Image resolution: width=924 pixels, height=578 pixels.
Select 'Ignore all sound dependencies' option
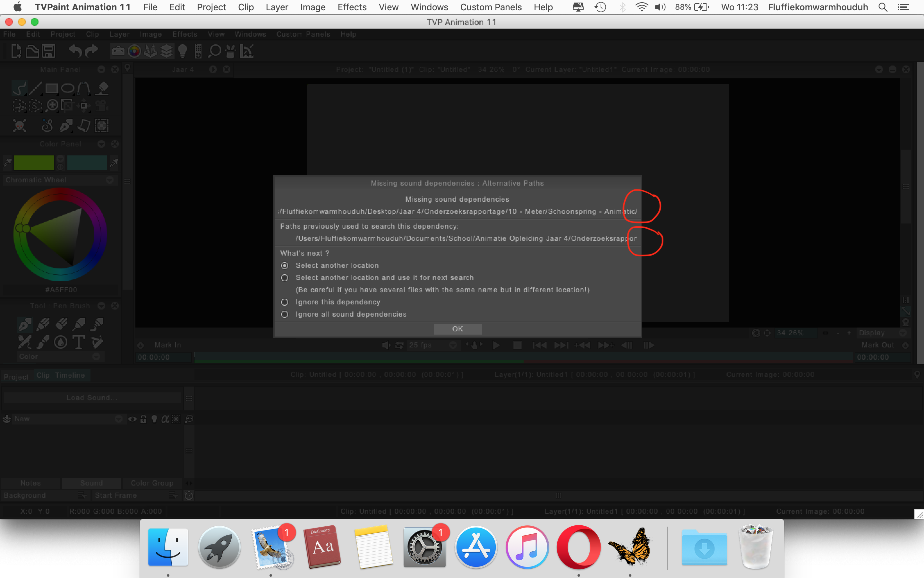tap(285, 314)
